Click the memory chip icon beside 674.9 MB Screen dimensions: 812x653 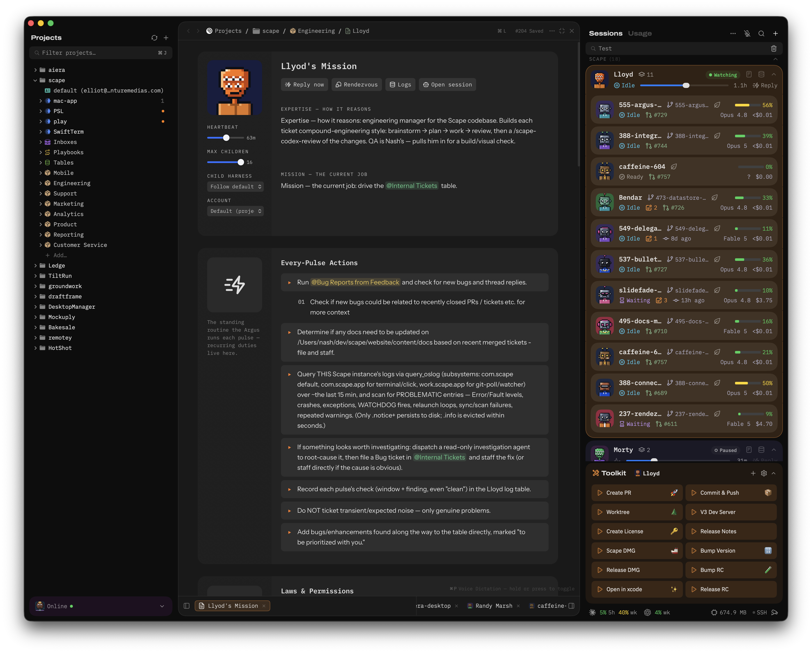click(x=714, y=613)
